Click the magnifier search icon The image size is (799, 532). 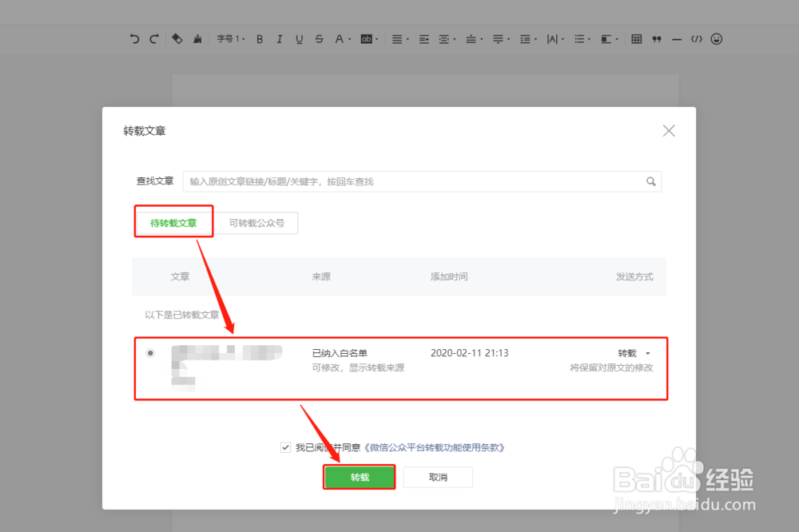[650, 181]
